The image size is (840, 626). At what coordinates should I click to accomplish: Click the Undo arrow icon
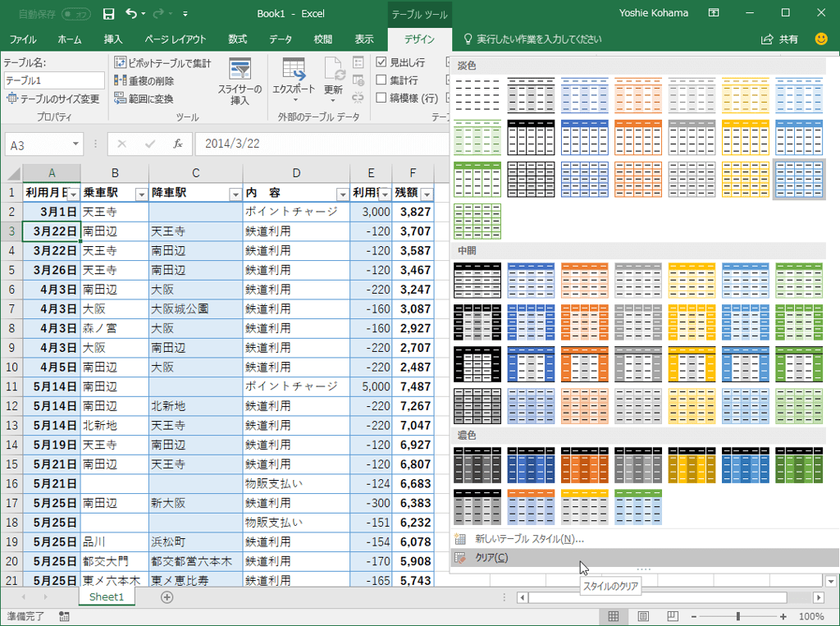point(132,13)
